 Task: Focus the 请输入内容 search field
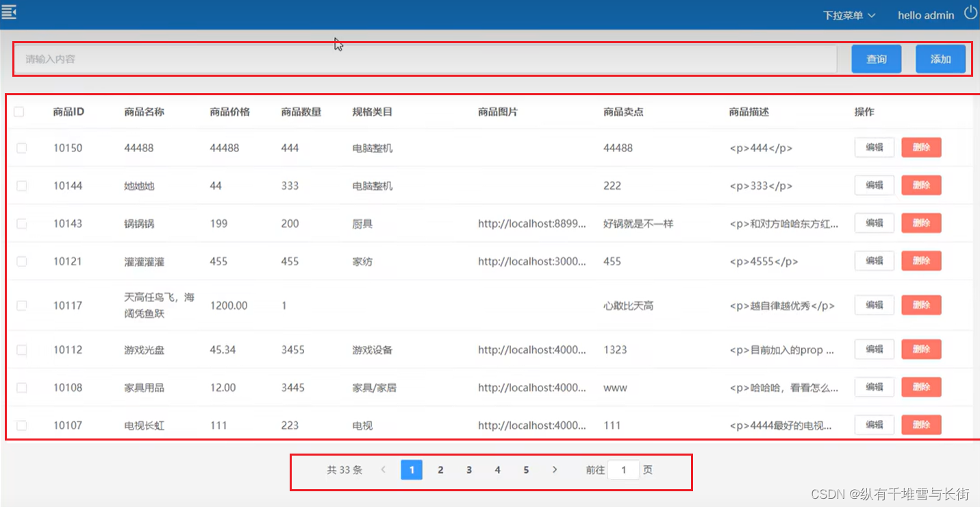(x=426, y=59)
